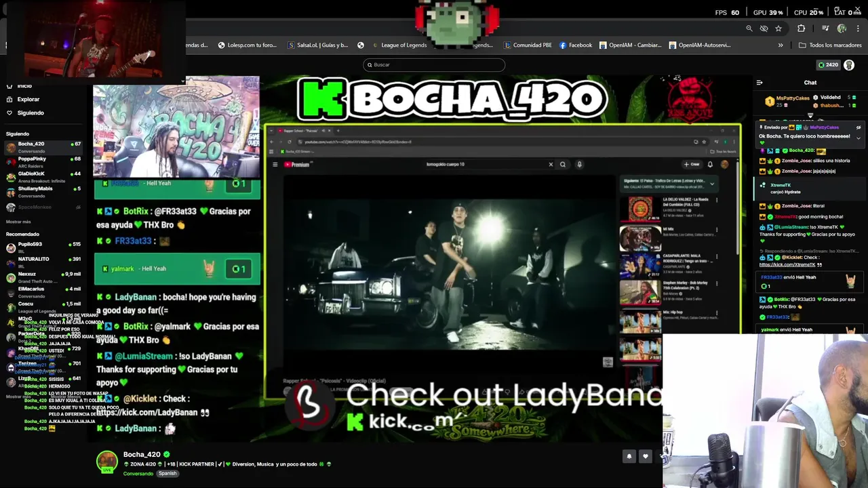Open the media controls music icon
This screenshot has width=868, height=488.
(825, 28)
